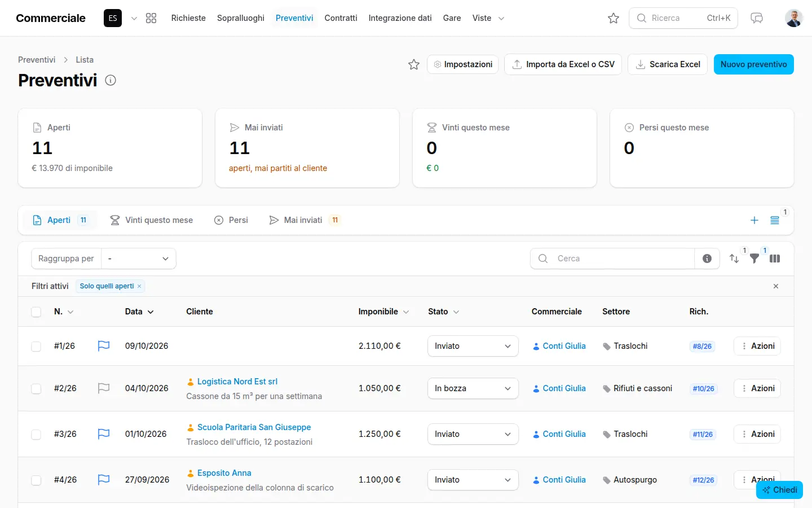812x508 pixels.
Task: Remove the 'Solo quelli aperti' filter chip
Action: [x=139, y=286]
